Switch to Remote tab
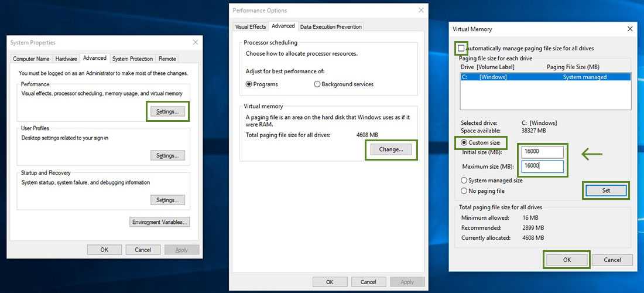 [167, 59]
